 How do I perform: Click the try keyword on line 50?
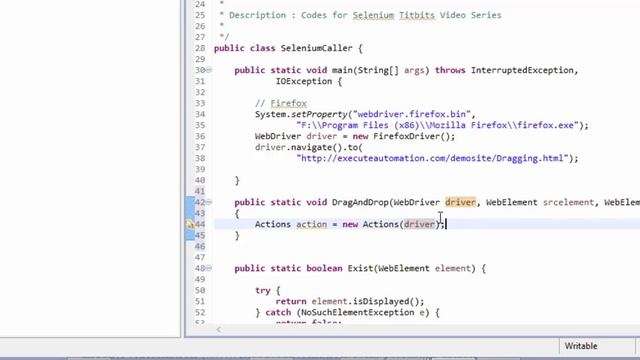coord(262,291)
